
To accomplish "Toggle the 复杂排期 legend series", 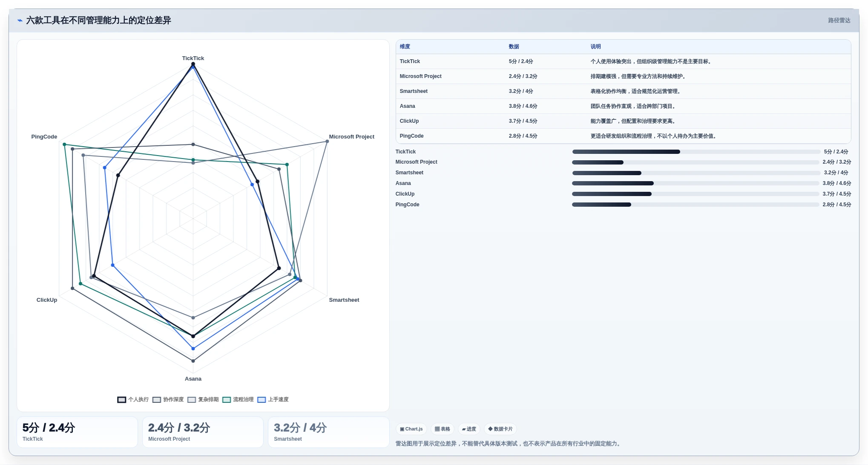I will (x=203, y=399).
